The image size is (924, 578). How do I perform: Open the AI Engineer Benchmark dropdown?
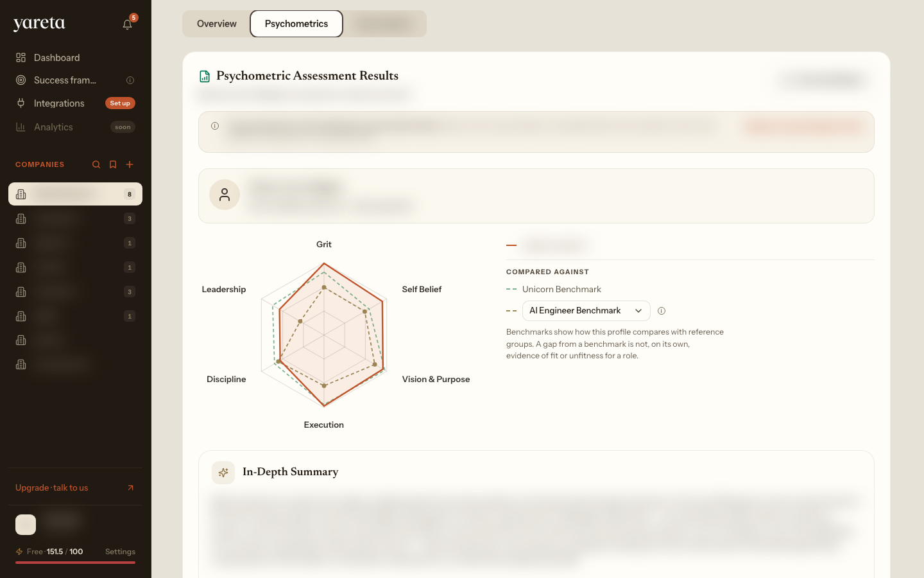586,311
